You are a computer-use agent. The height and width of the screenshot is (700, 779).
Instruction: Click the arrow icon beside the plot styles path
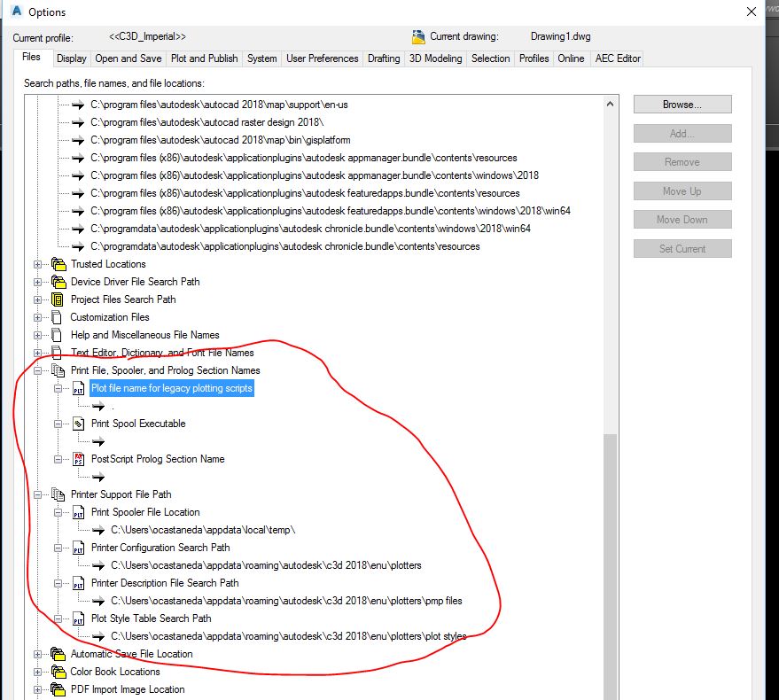pyautogui.click(x=98, y=637)
